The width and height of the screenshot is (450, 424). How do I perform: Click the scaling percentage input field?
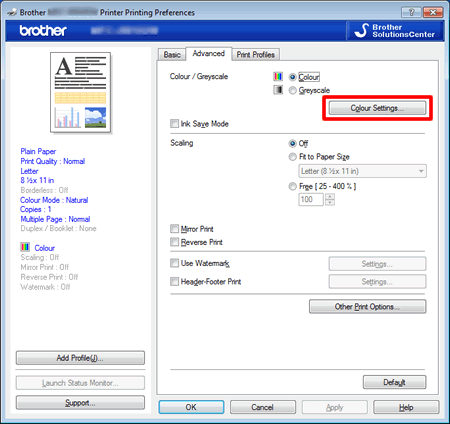click(x=311, y=199)
